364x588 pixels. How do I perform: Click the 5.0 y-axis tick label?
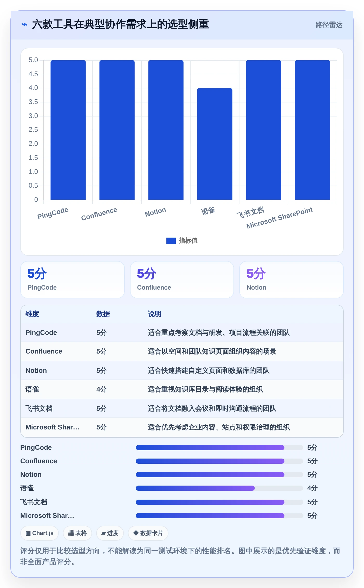[33, 60]
